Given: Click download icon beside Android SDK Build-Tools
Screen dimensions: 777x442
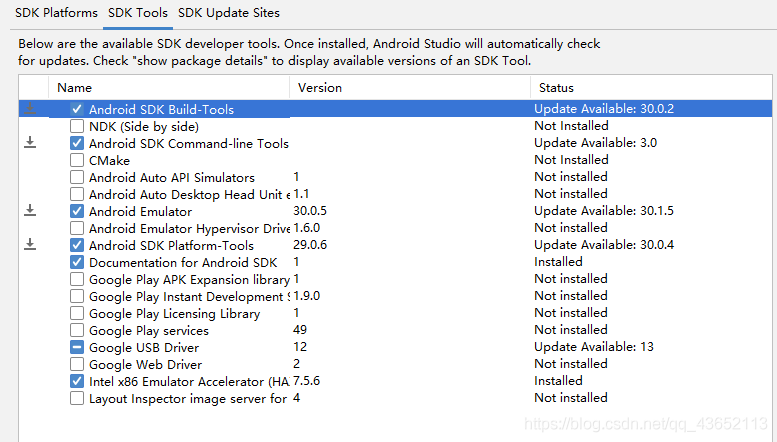Looking at the screenshot, I should tap(30, 109).
